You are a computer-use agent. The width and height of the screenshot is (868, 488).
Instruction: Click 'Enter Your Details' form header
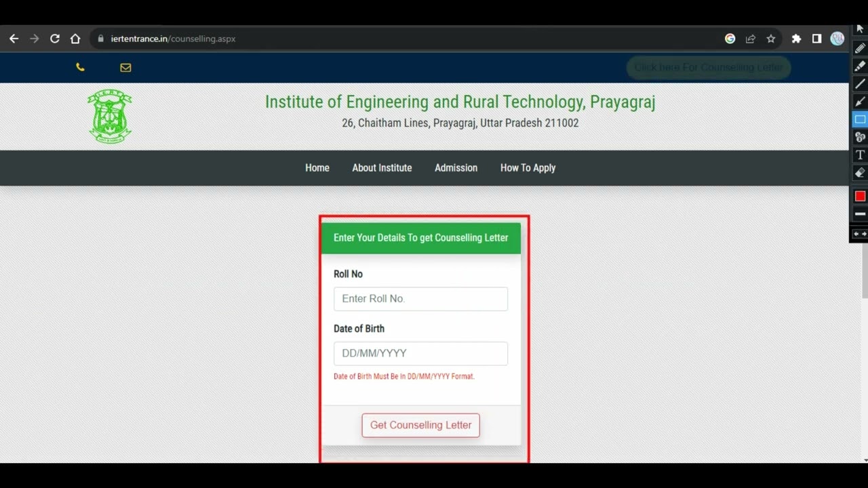420,238
